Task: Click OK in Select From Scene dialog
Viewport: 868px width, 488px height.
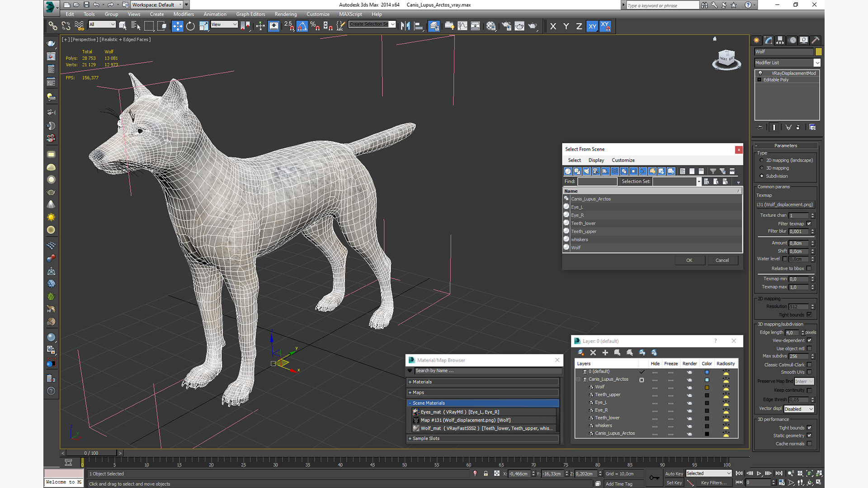Action: click(689, 260)
